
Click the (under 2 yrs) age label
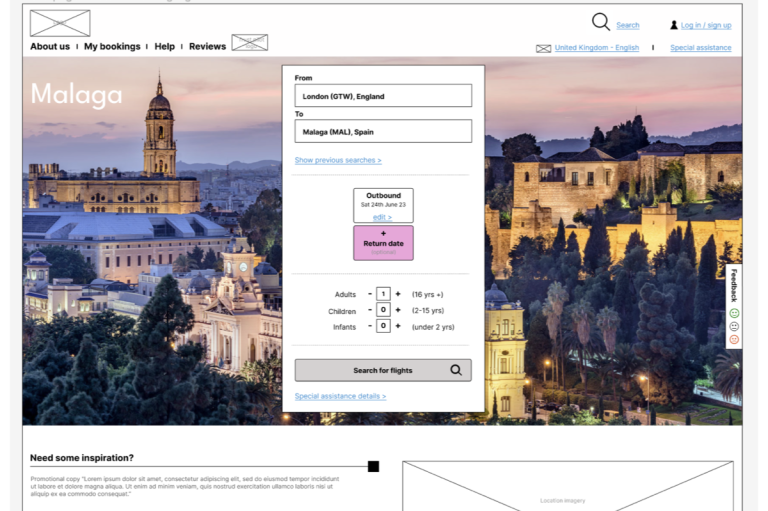pos(433,327)
